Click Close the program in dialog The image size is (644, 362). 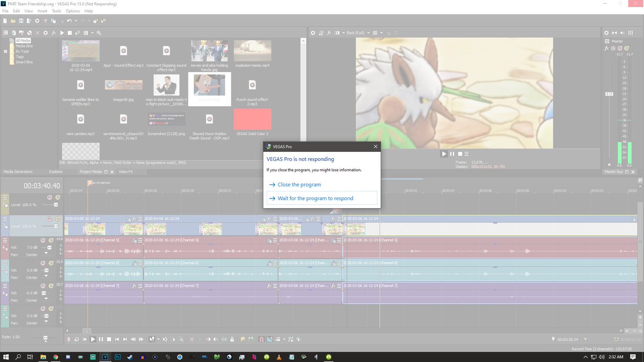coord(299,184)
